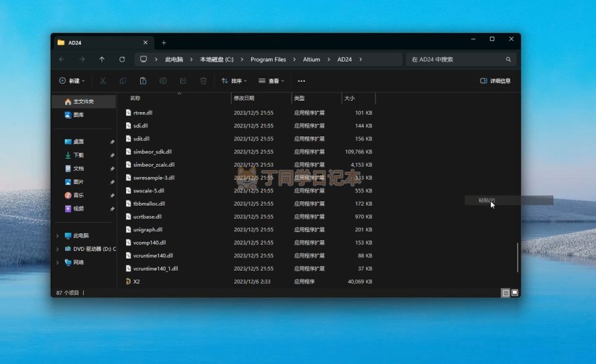Select 粘贴(P) in the context menu
This screenshot has width=596, height=364.
[487, 200]
